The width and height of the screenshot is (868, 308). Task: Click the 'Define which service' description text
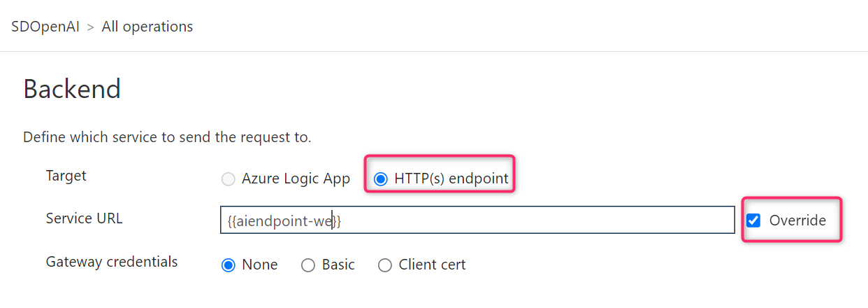[167, 136]
